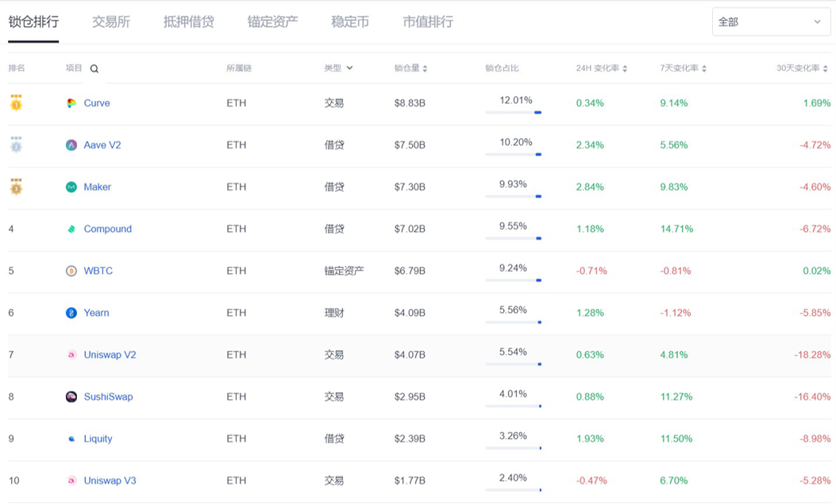Click SushiSwap's share percentage 4.01%
The width and height of the screenshot is (836, 504).
[513, 394]
